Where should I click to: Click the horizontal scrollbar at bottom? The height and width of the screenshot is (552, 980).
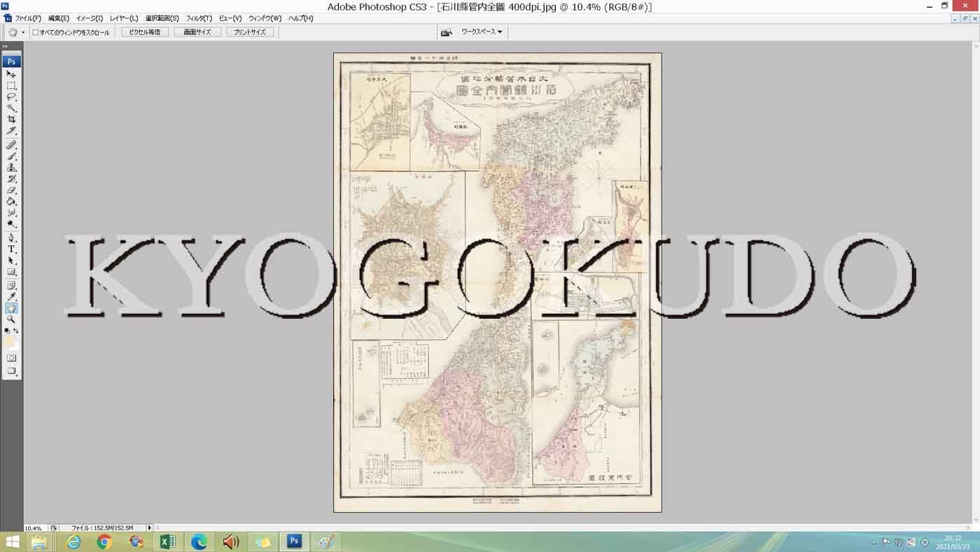(563, 527)
